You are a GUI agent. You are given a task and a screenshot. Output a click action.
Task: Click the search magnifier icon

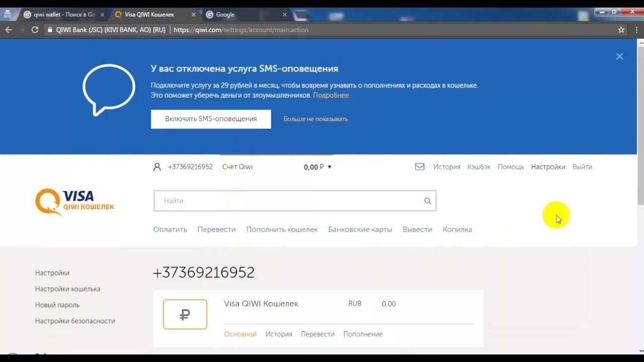coord(428,201)
